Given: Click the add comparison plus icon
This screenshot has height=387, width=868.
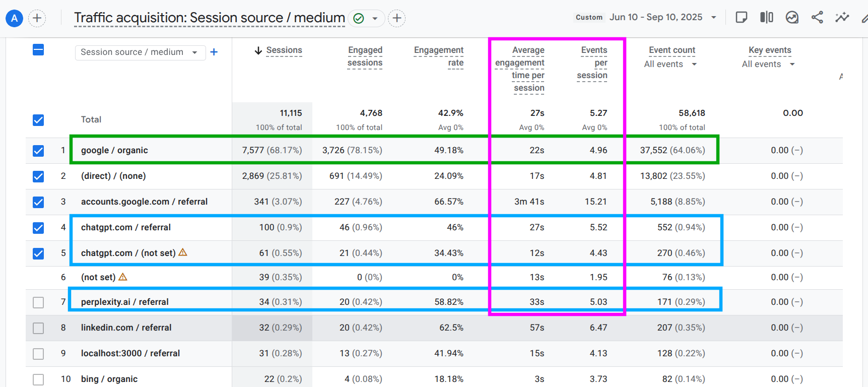Looking at the screenshot, I should (37, 19).
